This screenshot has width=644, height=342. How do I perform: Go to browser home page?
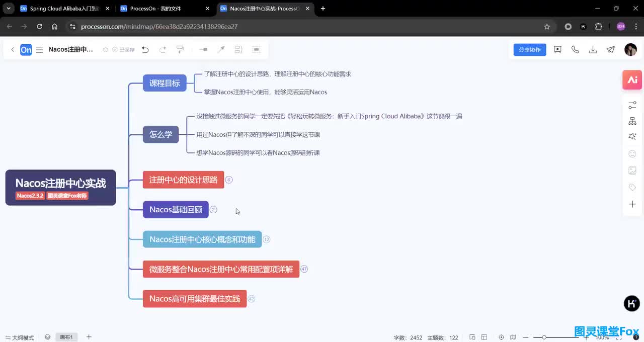point(54,27)
